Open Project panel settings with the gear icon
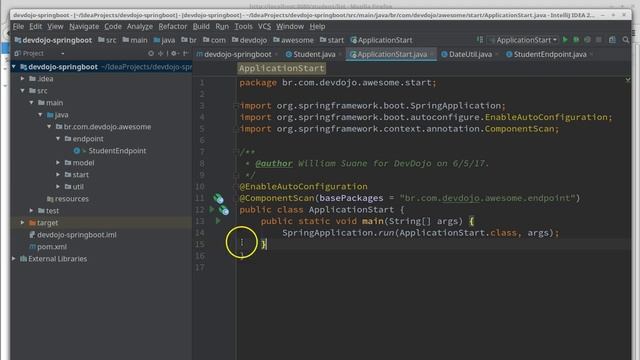 pos(174,53)
